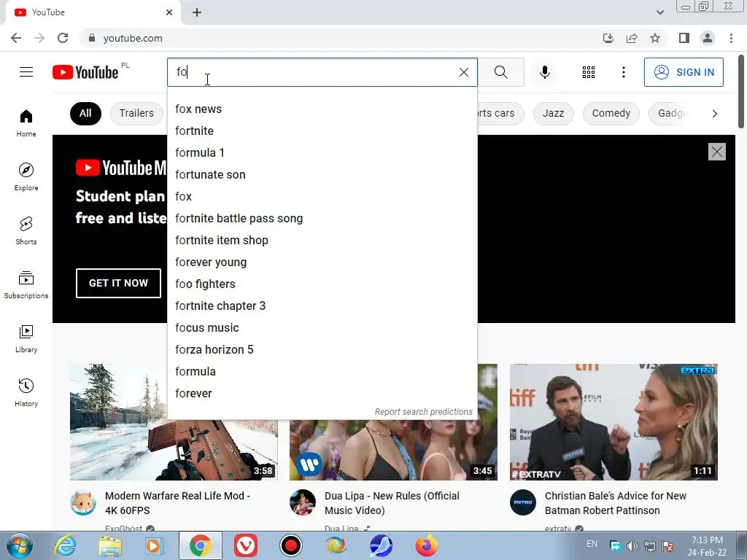Choose the plain 'formula' suggestion

[x=322, y=371]
